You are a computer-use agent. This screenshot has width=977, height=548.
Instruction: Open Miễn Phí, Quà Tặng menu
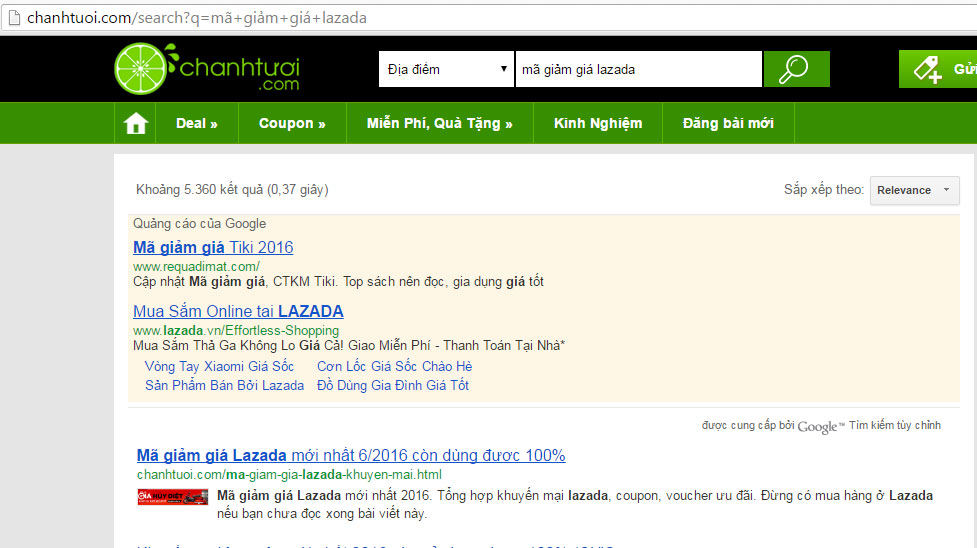439,123
